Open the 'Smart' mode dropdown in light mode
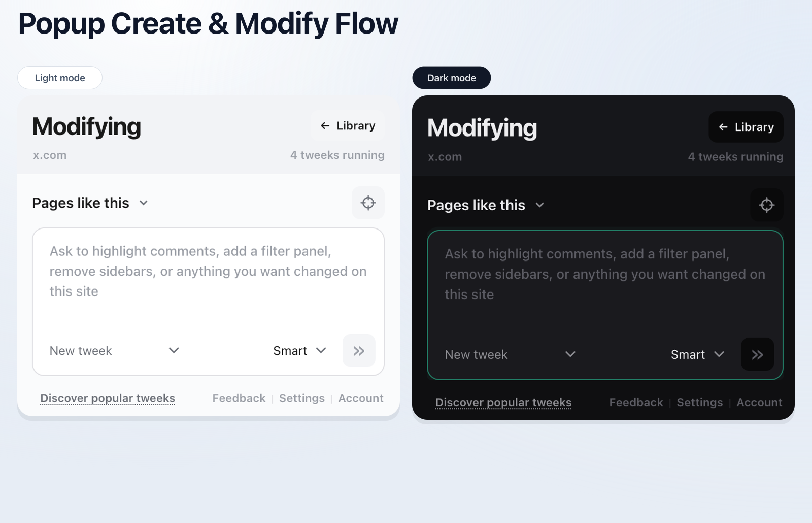This screenshot has height=523, width=812. [321, 350]
